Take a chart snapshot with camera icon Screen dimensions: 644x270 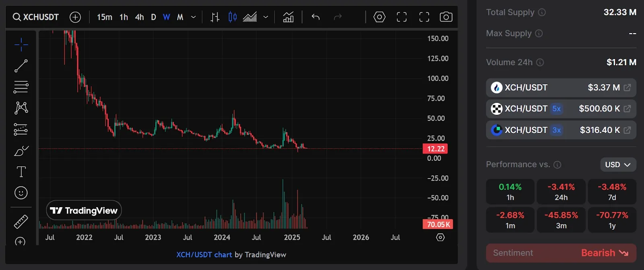click(446, 17)
